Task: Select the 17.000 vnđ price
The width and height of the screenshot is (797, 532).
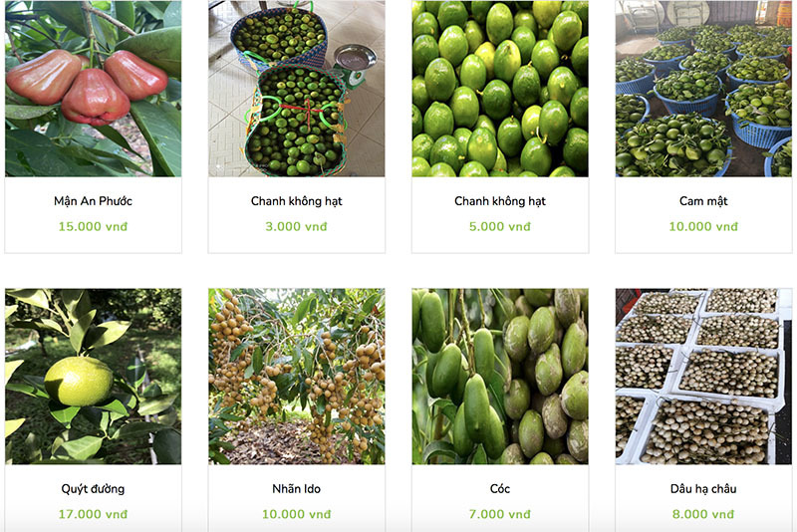Action: coord(93,514)
